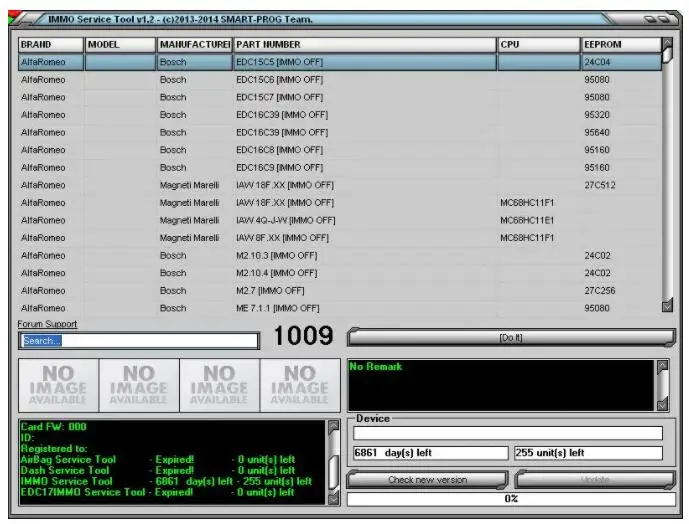The image size is (689, 524).
Task: Select the M2.10.4 [IMMO OFF] row
Action: tap(340, 273)
